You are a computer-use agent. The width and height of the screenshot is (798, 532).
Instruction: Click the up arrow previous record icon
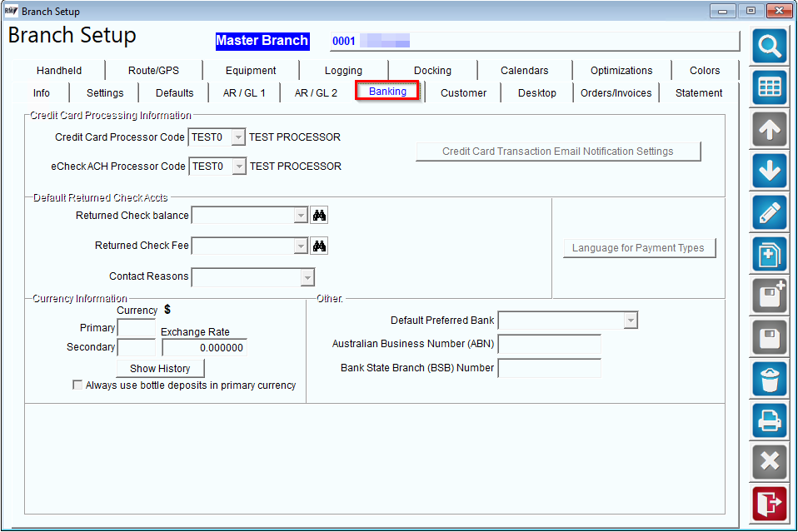pyautogui.click(x=769, y=129)
